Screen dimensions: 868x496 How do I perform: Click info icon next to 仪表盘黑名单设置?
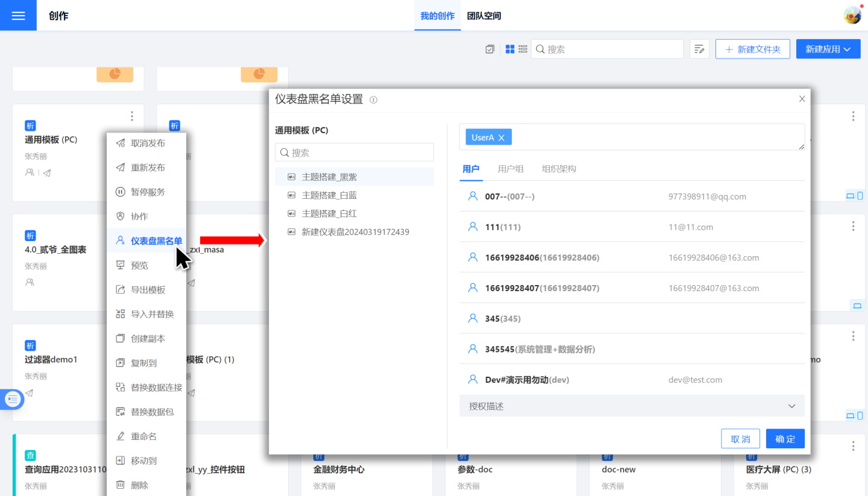[373, 100]
